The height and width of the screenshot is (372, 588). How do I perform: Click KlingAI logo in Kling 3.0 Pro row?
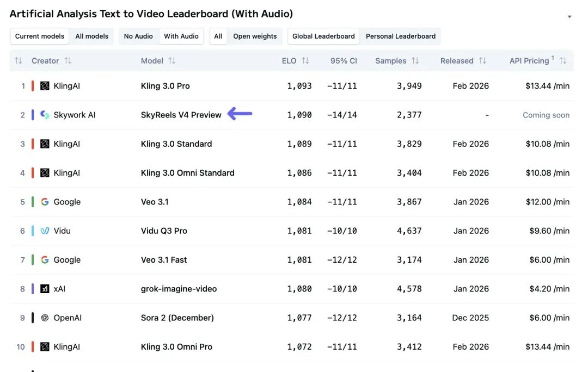(x=45, y=86)
